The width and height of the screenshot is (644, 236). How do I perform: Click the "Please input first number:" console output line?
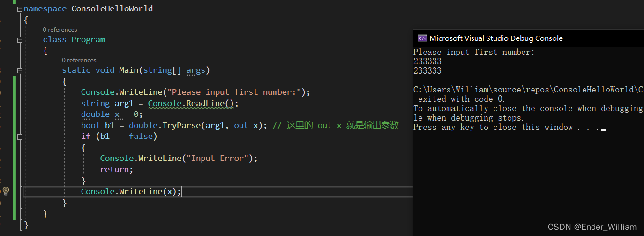pos(474,52)
